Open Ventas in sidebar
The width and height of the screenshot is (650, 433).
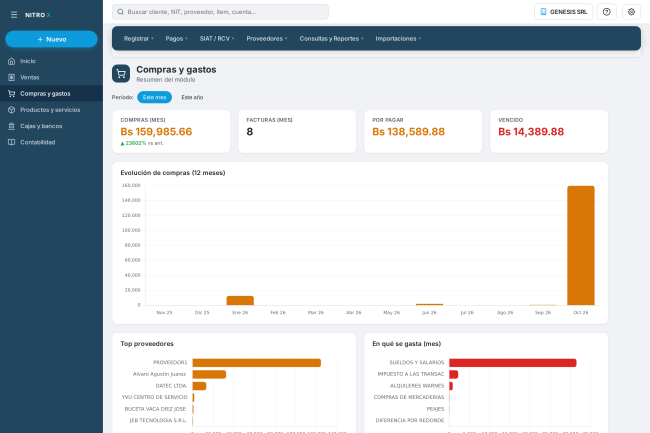pos(51,77)
